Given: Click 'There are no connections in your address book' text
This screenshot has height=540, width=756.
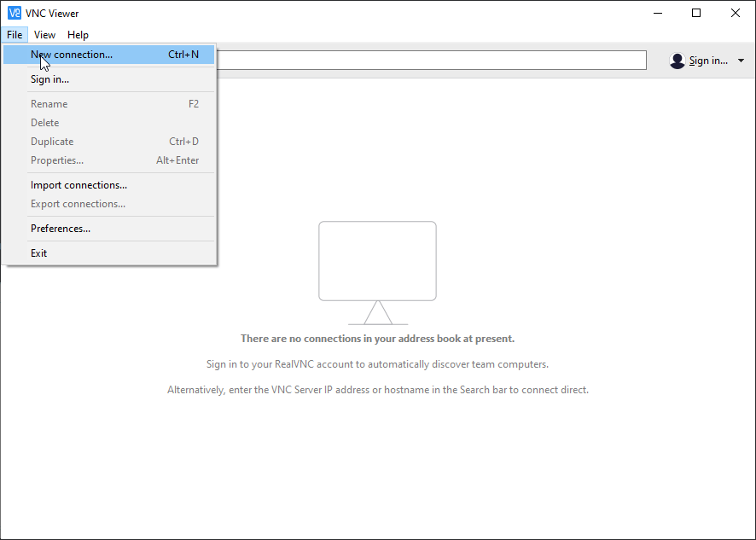Looking at the screenshot, I should (x=377, y=339).
